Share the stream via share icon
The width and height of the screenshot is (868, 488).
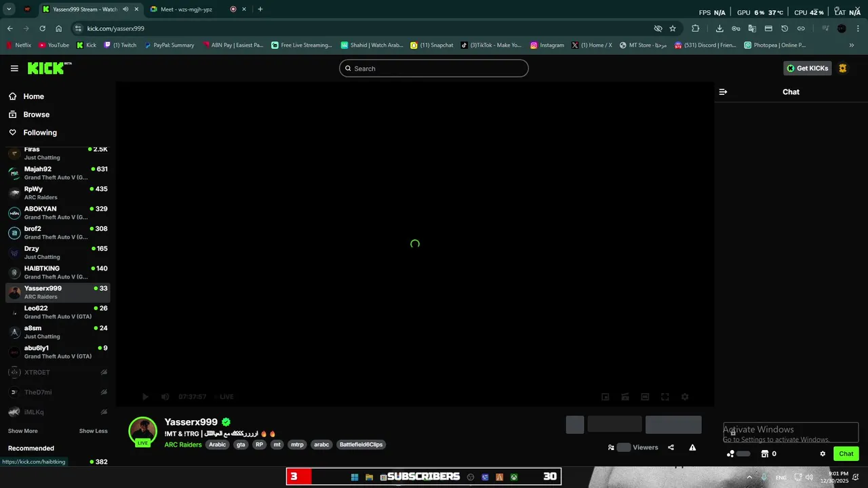pyautogui.click(x=671, y=447)
